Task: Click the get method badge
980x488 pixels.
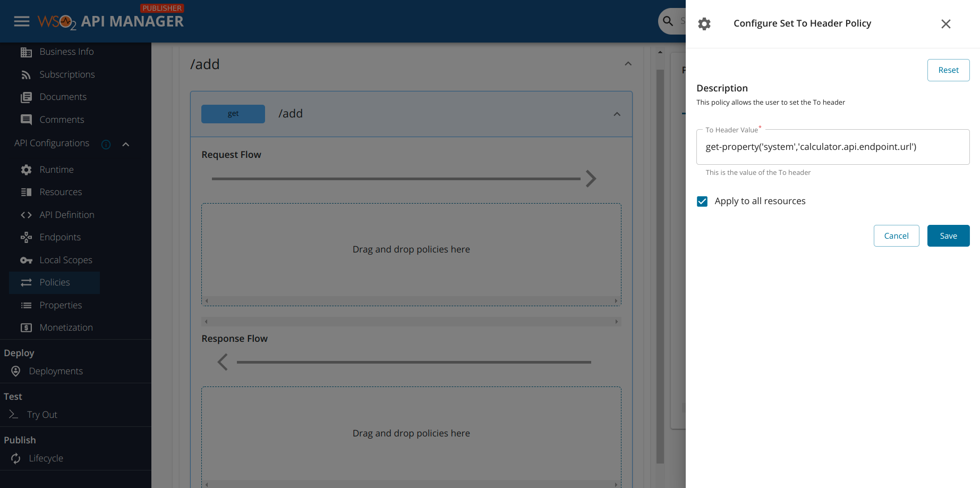Action: point(233,114)
